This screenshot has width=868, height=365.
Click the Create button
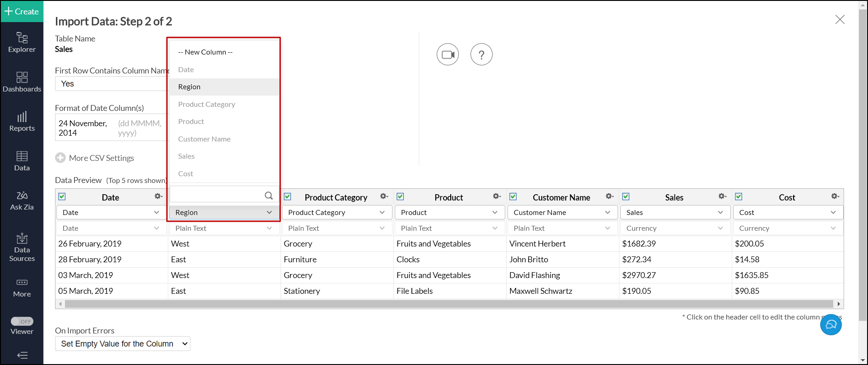[22, 11]
